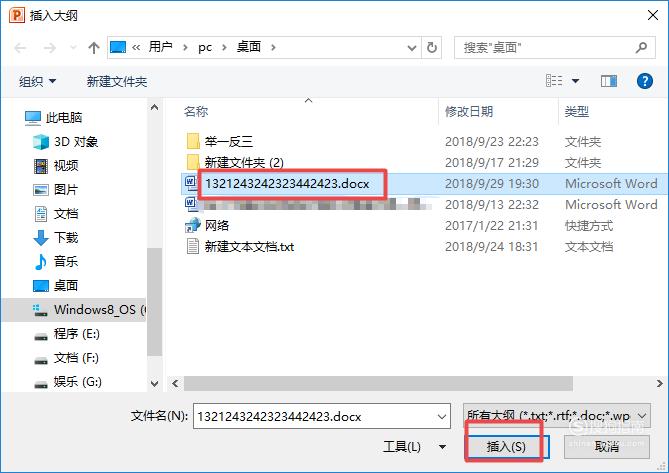The width and height of the screenshot is (669, 473).
Task: Click the up-folder arrow icon
Action: pyautogui.click(x=93, y=47)
